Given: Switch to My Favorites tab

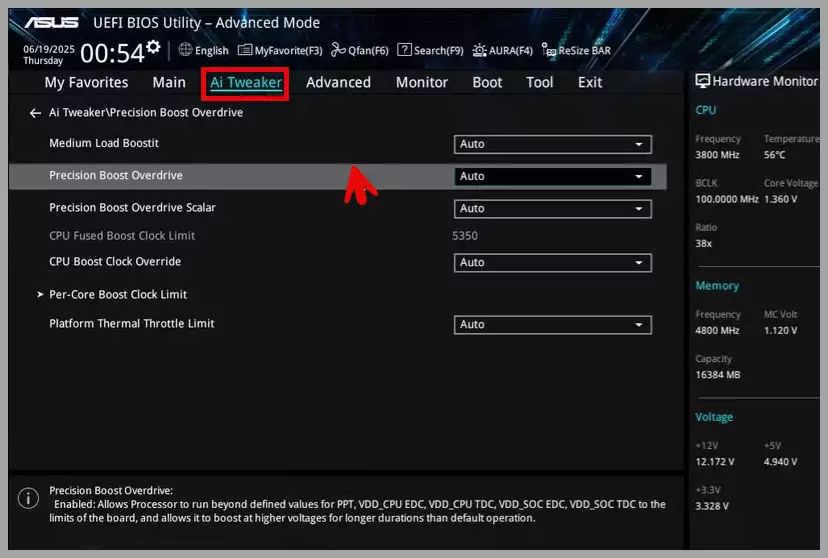Looking at the screenshot, I should coord(86,82).
